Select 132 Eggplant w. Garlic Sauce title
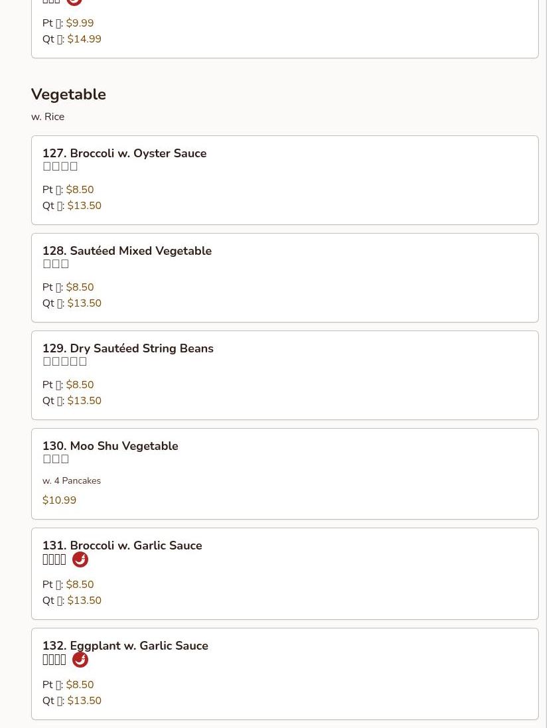Screen dimensions: 560x728 click(125, 646)
